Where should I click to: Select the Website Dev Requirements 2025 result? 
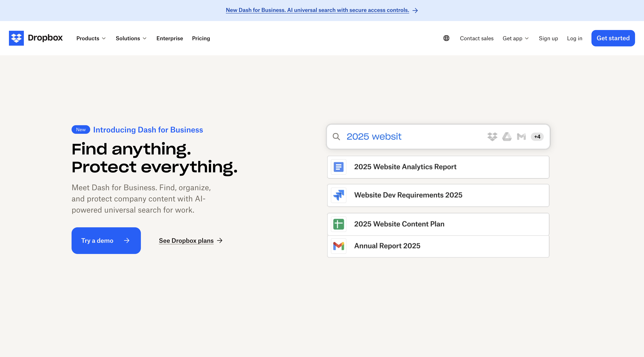tap(438, 195)
